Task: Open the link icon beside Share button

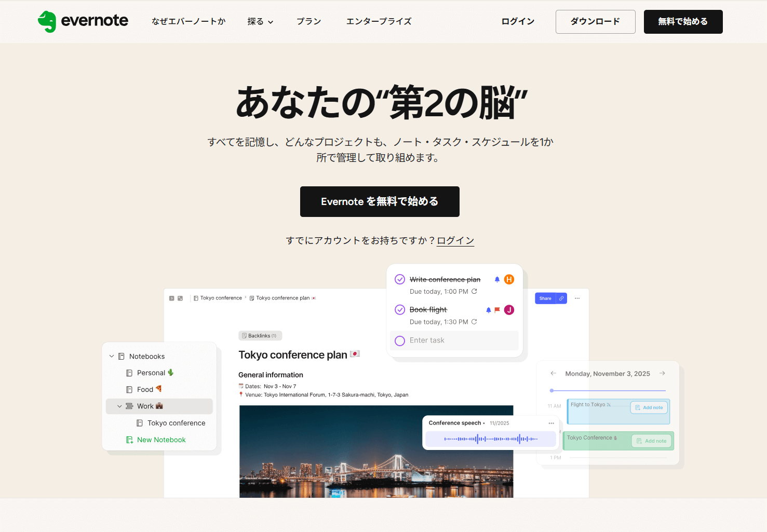Action: (561, 298)
